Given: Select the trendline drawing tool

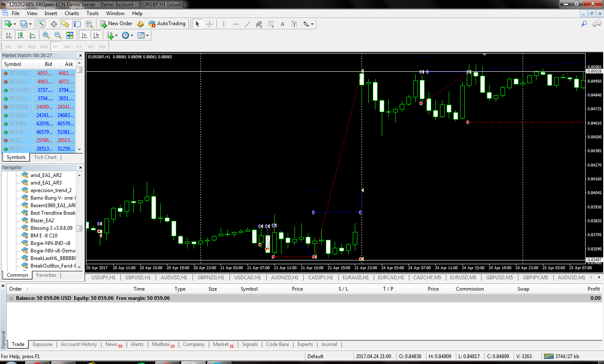Looking at the screenshot, I should pos(247,24).
